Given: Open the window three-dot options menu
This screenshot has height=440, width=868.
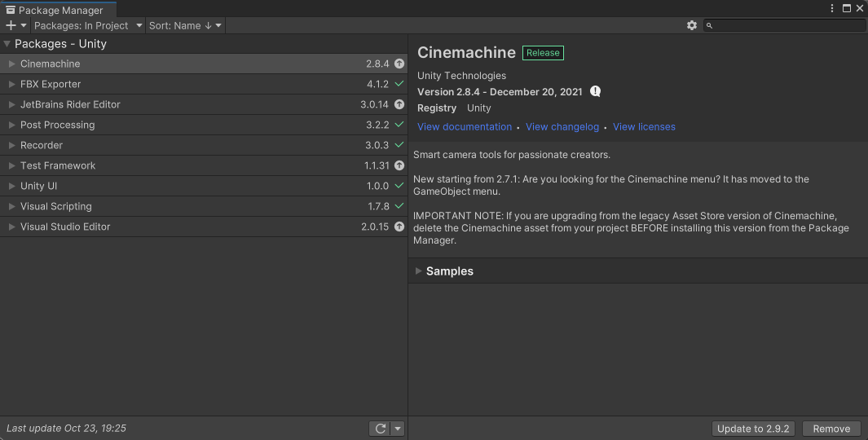Looking at the screenshot, I should coord(832,8).
